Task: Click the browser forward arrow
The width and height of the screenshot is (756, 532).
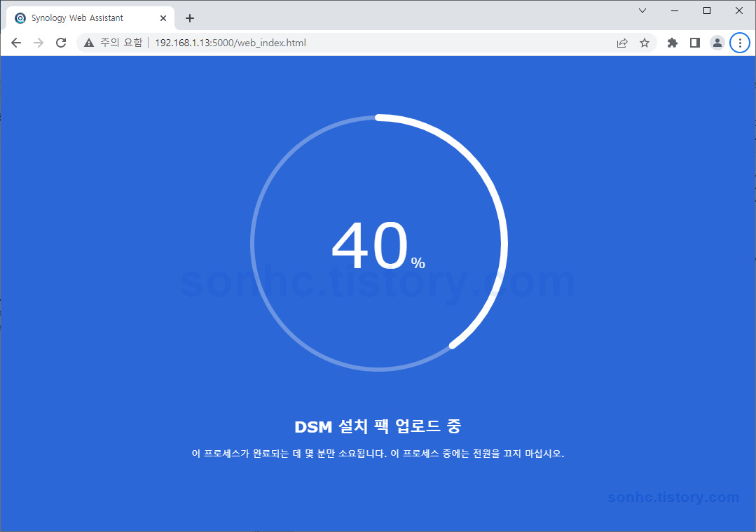Action: [39, 43]
